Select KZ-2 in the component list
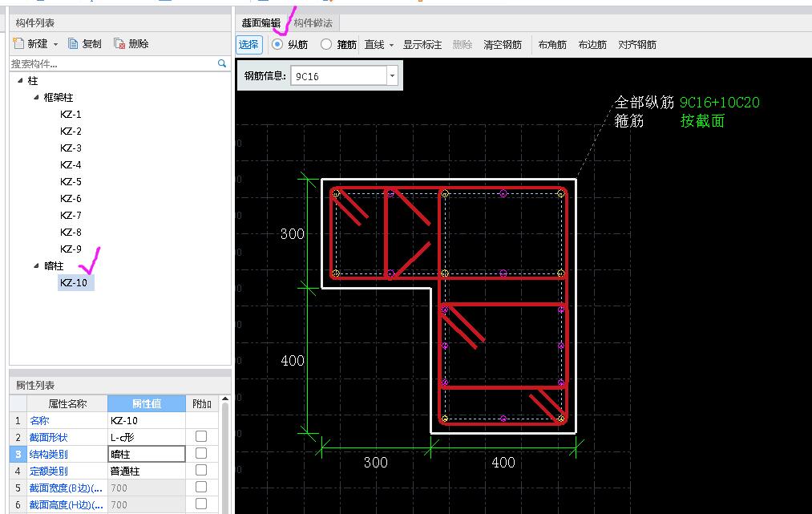The height and width of the screenshot is (514, 812). pyautogui.click(x=71, y=131)
